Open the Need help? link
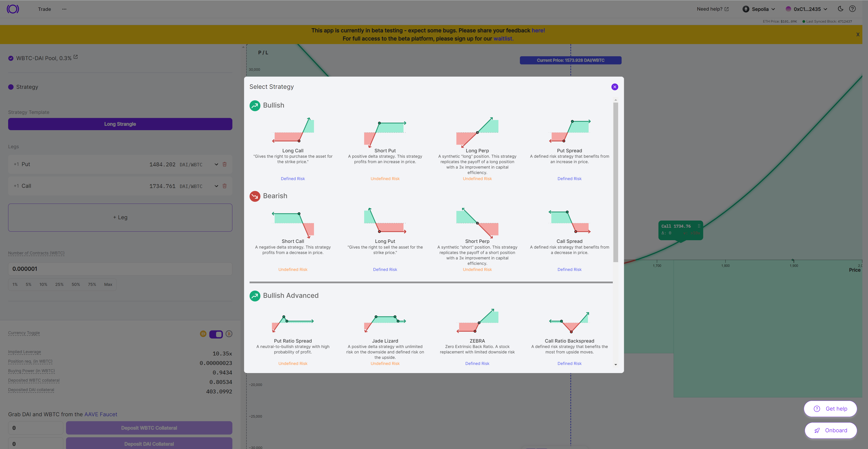The width and height of the screenshot is (868, 449). 713,9
